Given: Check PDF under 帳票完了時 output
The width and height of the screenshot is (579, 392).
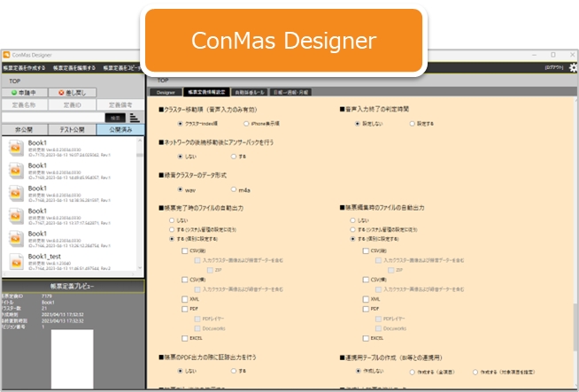Looking at the screenshot, I should [185, 309].
